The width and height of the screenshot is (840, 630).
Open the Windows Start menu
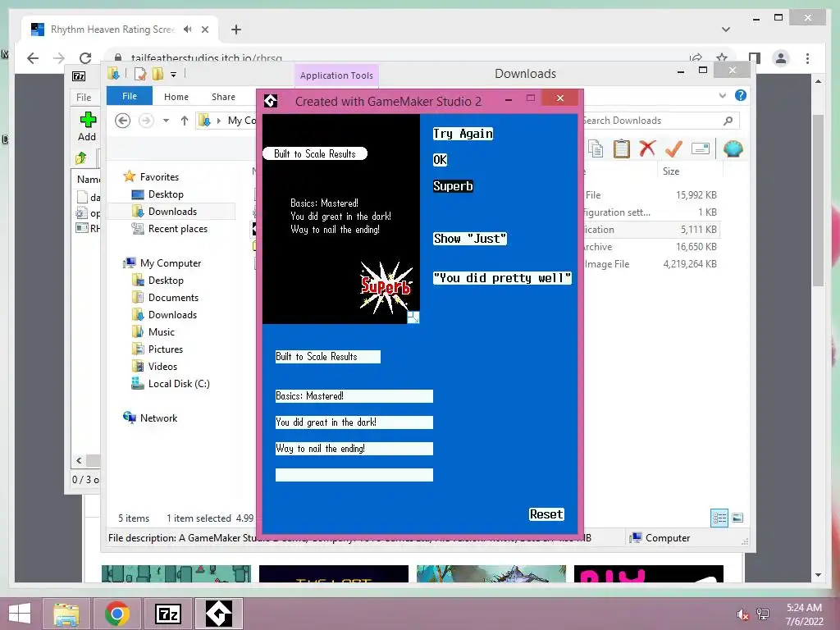pos(20,614)
